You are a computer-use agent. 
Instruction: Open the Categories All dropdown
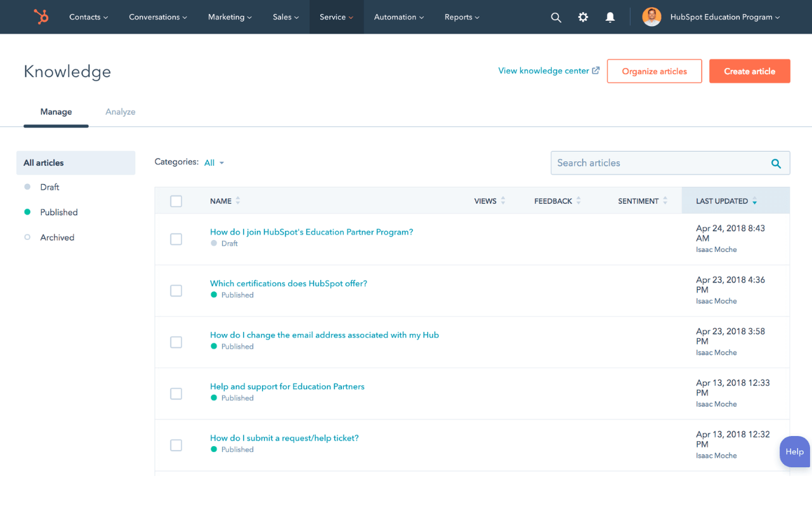pos(214,162)
